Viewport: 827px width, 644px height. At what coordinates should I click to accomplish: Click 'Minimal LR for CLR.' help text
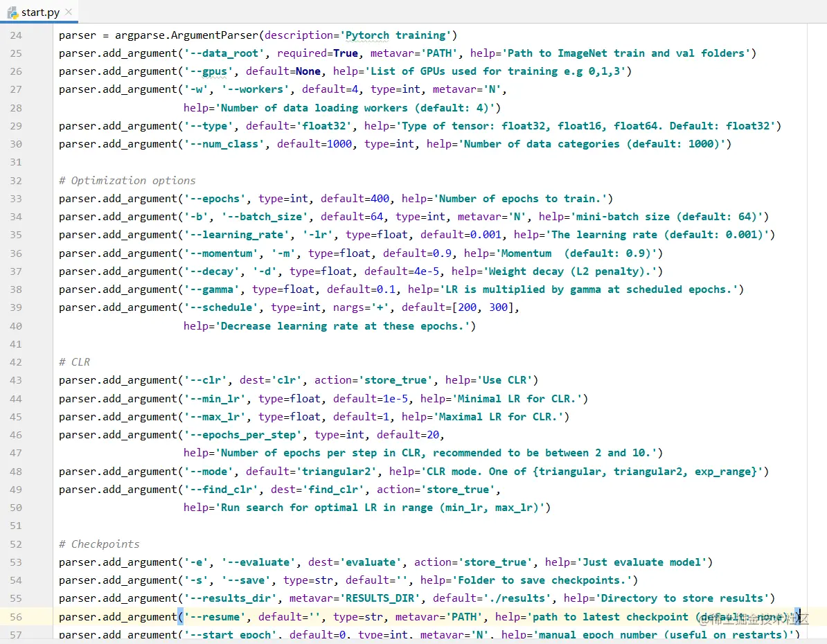click(519, 399)
